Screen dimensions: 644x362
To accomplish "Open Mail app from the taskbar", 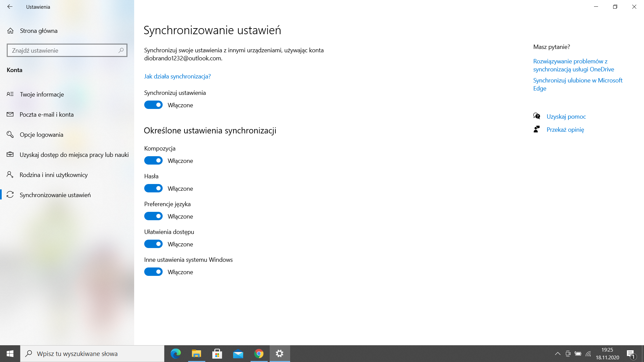I will tap(238, 354).
